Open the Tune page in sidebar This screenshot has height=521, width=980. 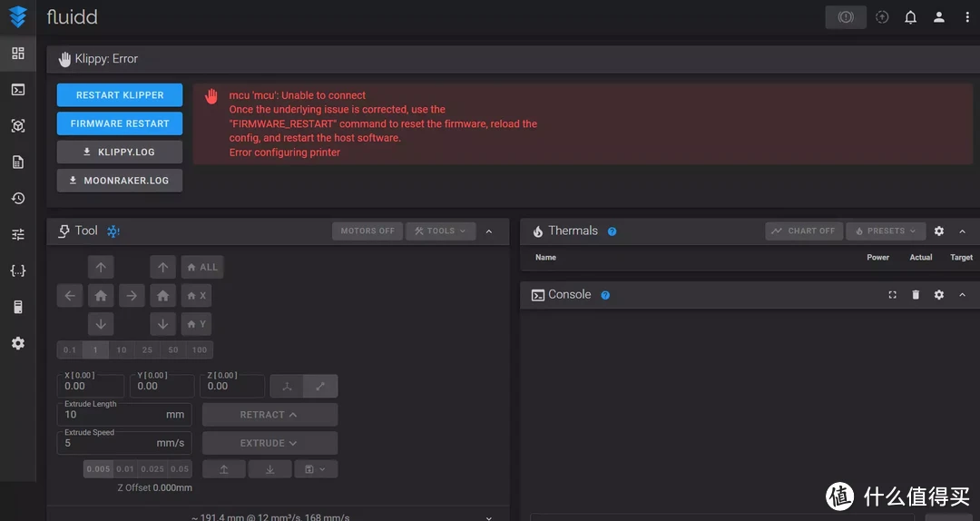pyautogui.click(x=17, y=234)
